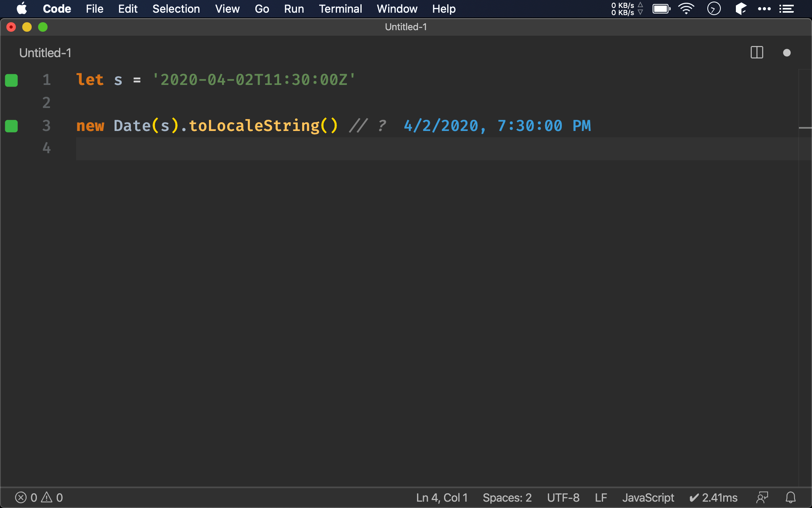The width and height of the screenshot is (812, 508).
Task: Open the Terminal menu
Action: click(x=340, y=9)
